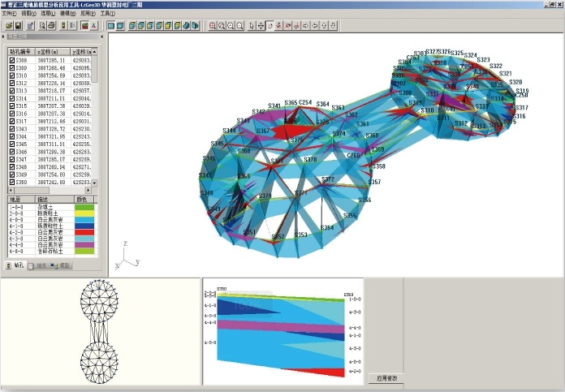The width and height of the screenshot is (565, 392).
Task: Toggle the S350 borehole checkbox
Action: pyautogui.click(x=11, y=183)
